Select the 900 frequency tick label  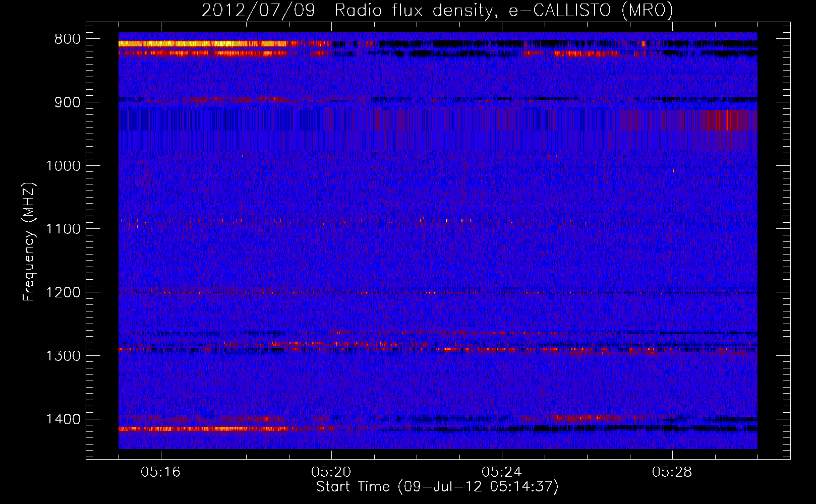point(68,102)
